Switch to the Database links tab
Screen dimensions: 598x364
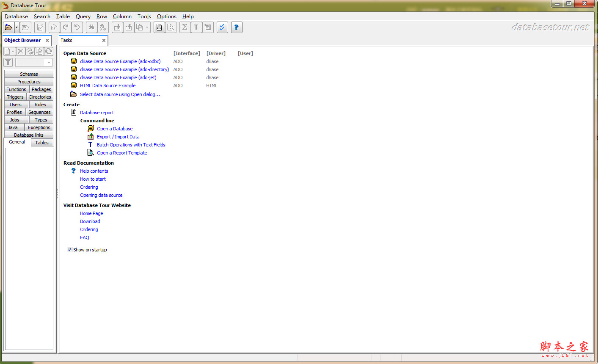pos(29,135)
